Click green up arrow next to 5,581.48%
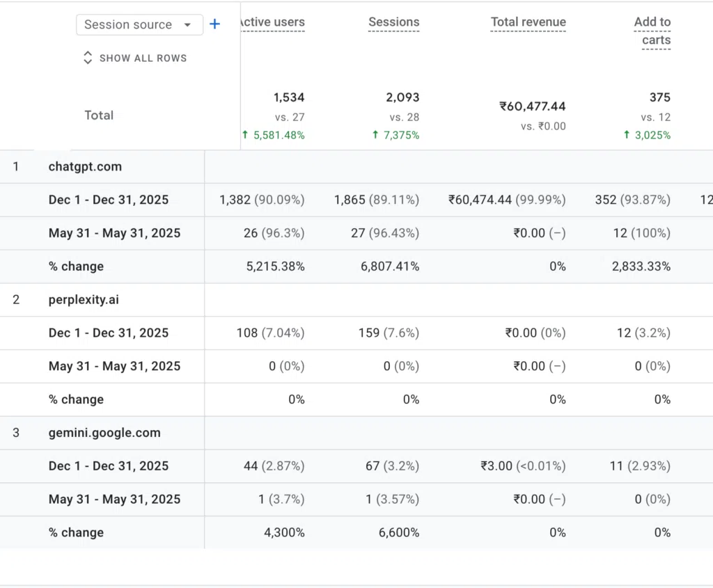This screenshot has height=588, width=713. tap(245, 134)
